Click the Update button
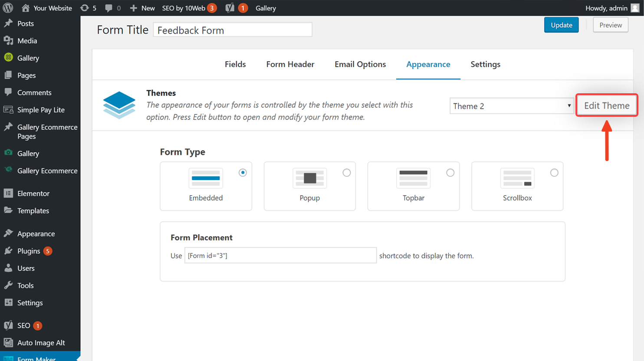The height and width of the screenshot is (361, 644). tap(561, 25)
